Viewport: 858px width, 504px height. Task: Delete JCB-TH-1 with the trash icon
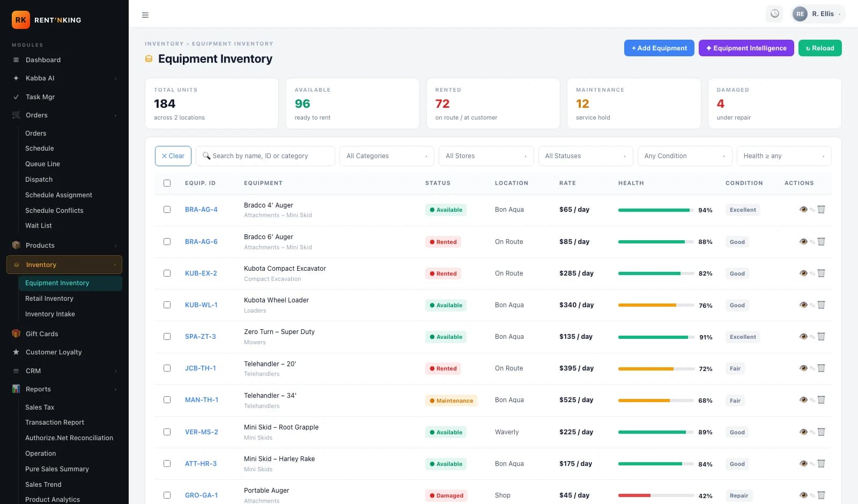pyautogui.click(x=821, y=368)
